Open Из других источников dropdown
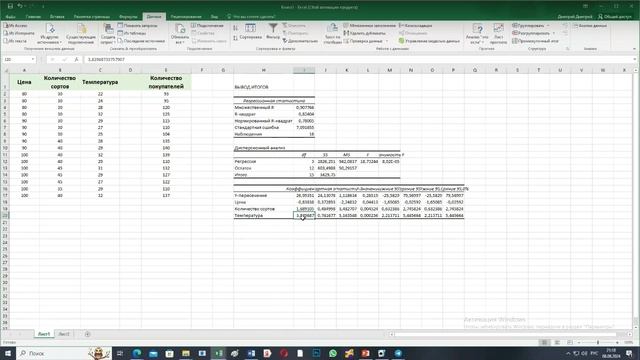Viewport: 640px width, 360px height. coord(50,34)
